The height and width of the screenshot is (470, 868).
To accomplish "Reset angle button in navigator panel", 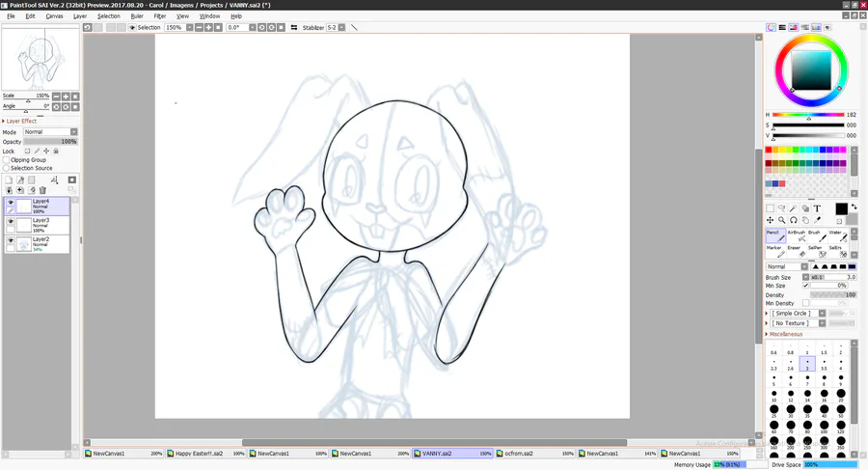I will point(75,106).
